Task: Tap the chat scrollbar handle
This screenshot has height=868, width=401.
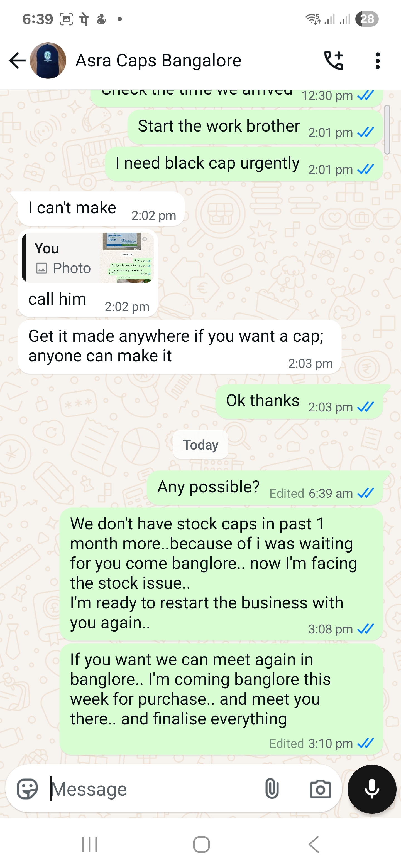Action: click(387, 130)
